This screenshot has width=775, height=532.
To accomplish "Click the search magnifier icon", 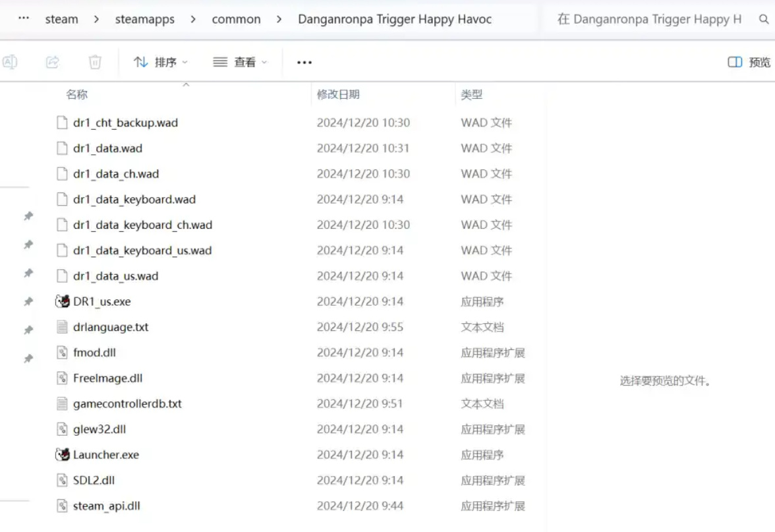I will [764, 19].
